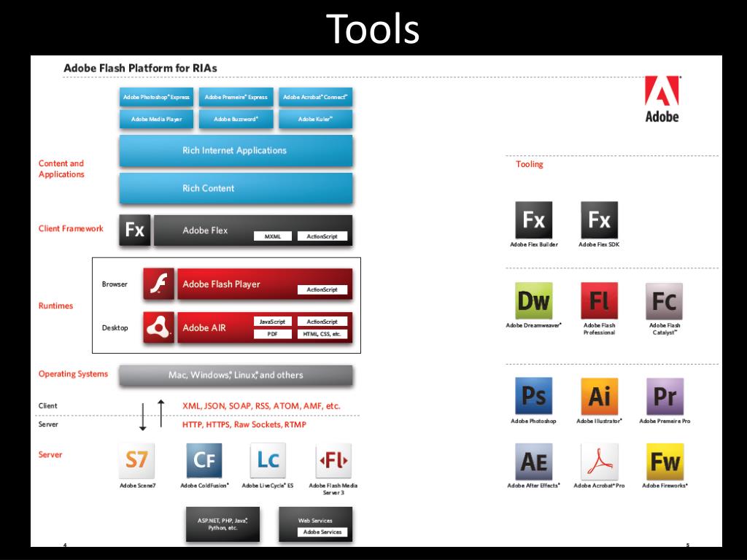Viewport: 747px width, 560px height.
Task: Click the Mac, Windows, Linux and others bar
Action: point(236,376)
